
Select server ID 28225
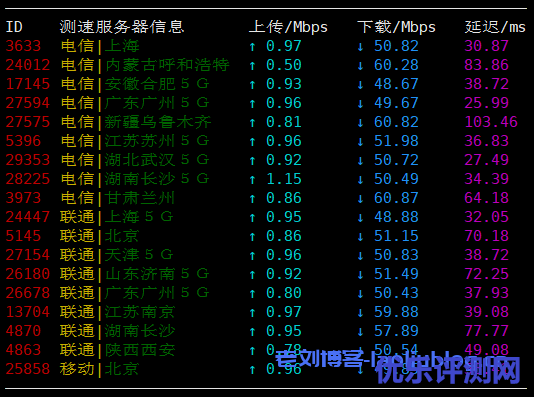(28, 179)
